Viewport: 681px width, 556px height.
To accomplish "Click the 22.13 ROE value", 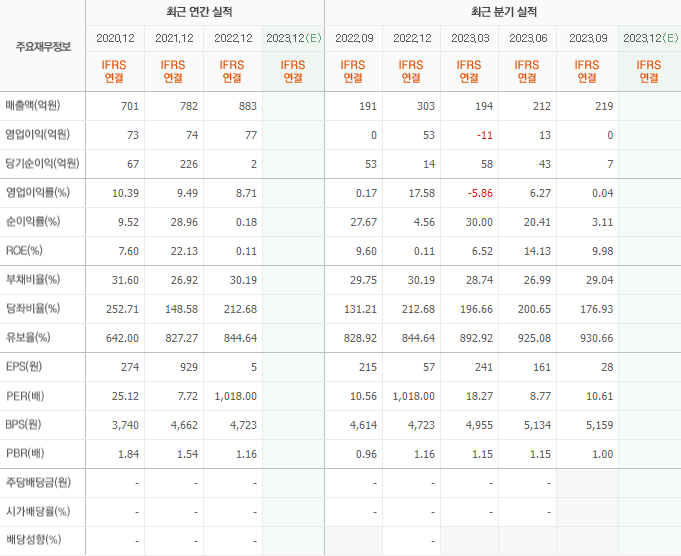I will pos(185,251).
